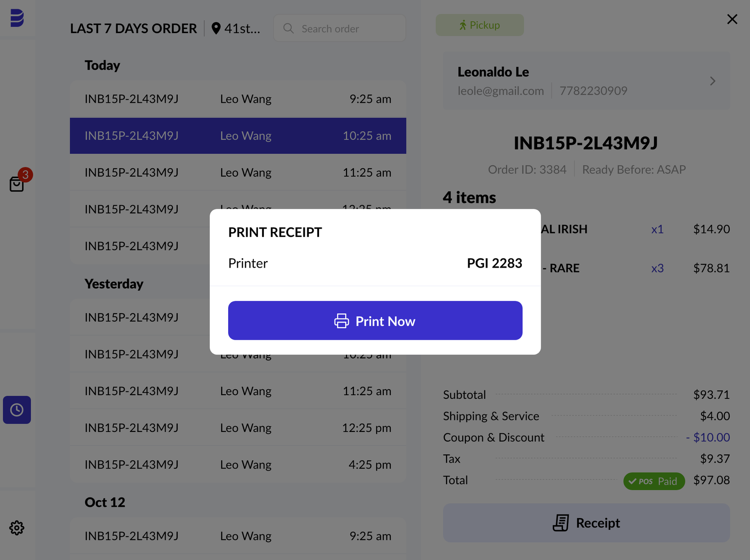Click the Print Now button
This screenshot has height=560, width=750.
tap(375, 320)
